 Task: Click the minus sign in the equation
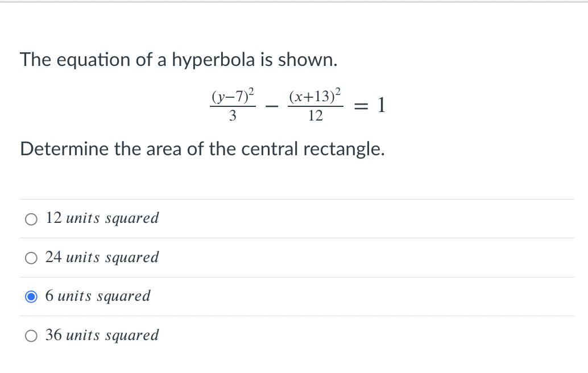(272, 105)
